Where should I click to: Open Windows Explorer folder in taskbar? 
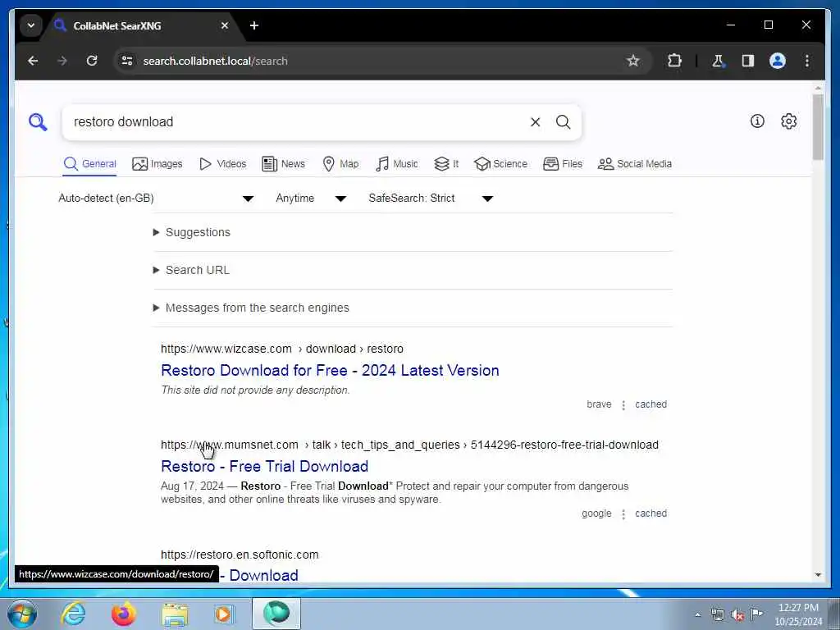[175, 615]
